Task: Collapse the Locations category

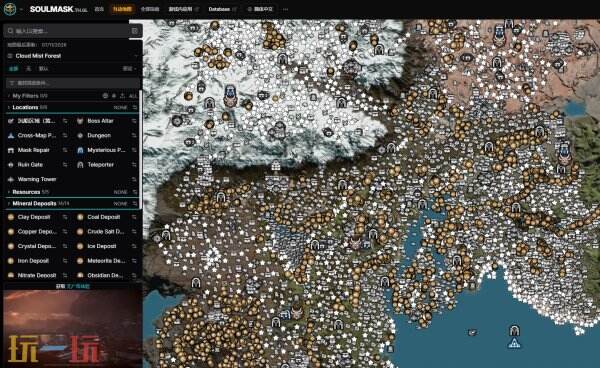Action: (x=9, y=107)
